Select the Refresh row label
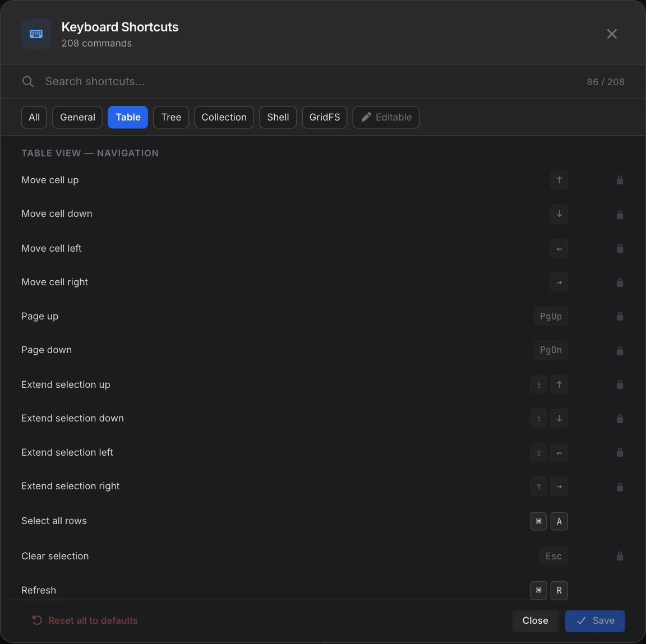The image size is (646, 644). [x=39, y=590]
